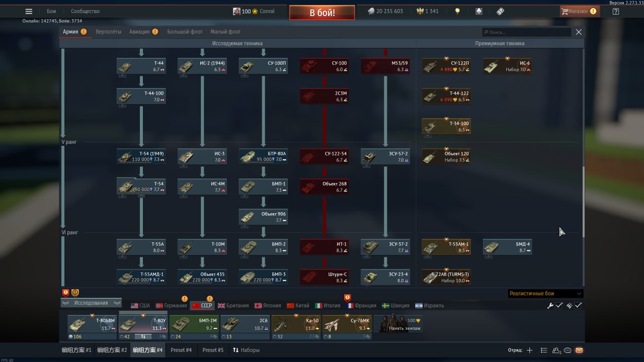Image resolution: width=644 pixels, height=362 pixels.
Task: Collapse the Исследования panel expander
Action: click(x=91, y=303)
